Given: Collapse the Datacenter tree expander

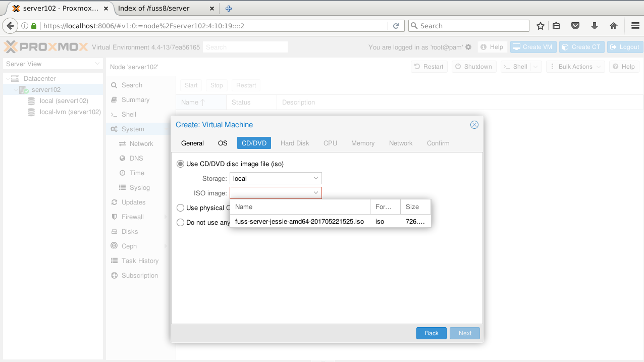Looking at the screenshot, I should pyautogui.click(x=7, y=79).
